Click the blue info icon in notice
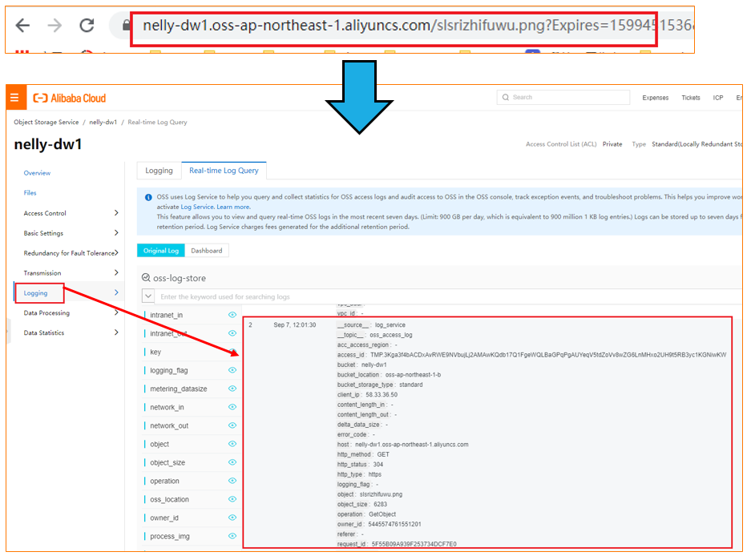 click(x=148, y=197)
